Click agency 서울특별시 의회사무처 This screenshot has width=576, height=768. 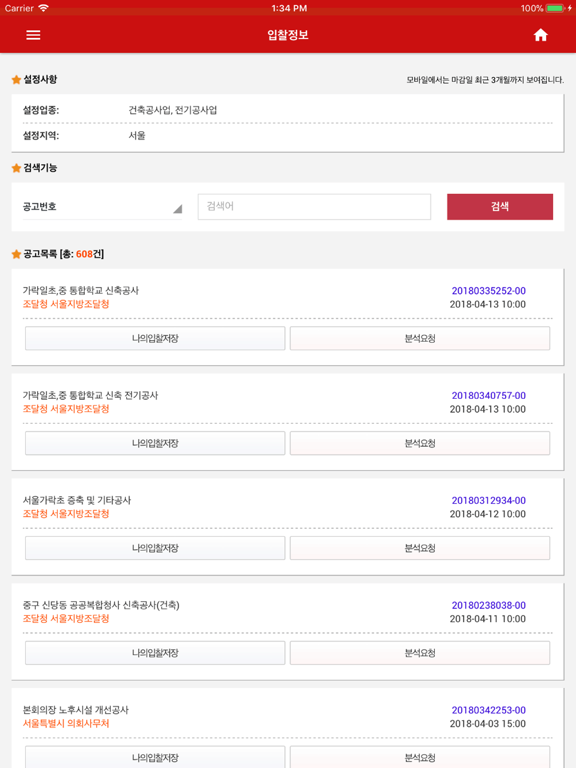click(66, 723)
